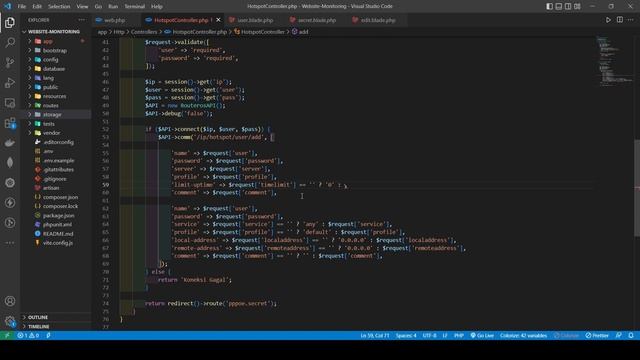Viewport: 640px width, 360px height.
Task: Open README.md in the explorer
Action: click(x=58, y=234)
